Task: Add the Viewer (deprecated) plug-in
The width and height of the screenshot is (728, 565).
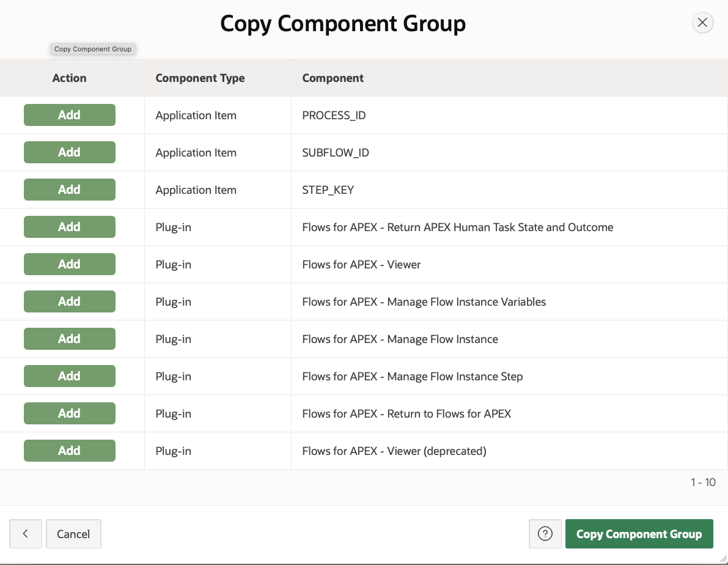Action: pyautogui.click(x=69, y=451)
